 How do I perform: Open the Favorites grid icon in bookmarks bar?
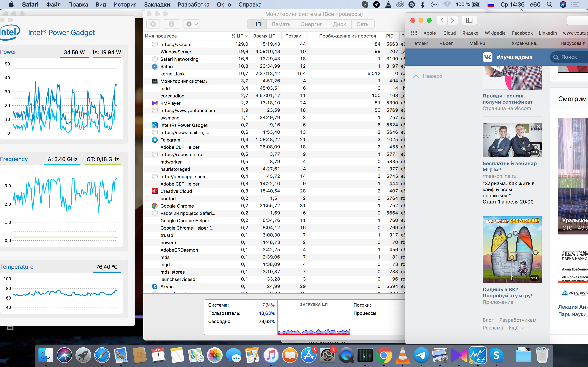tap(414, 33)
